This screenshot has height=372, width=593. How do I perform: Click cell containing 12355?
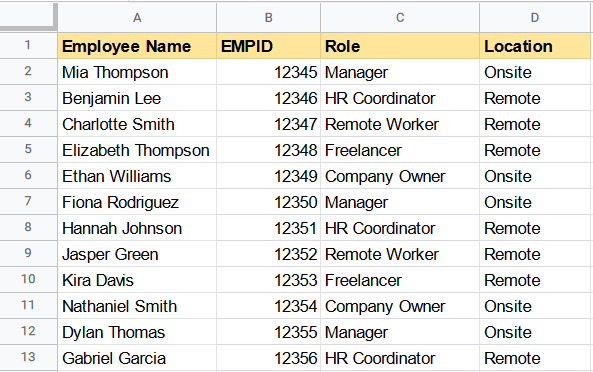coord(269,332)
